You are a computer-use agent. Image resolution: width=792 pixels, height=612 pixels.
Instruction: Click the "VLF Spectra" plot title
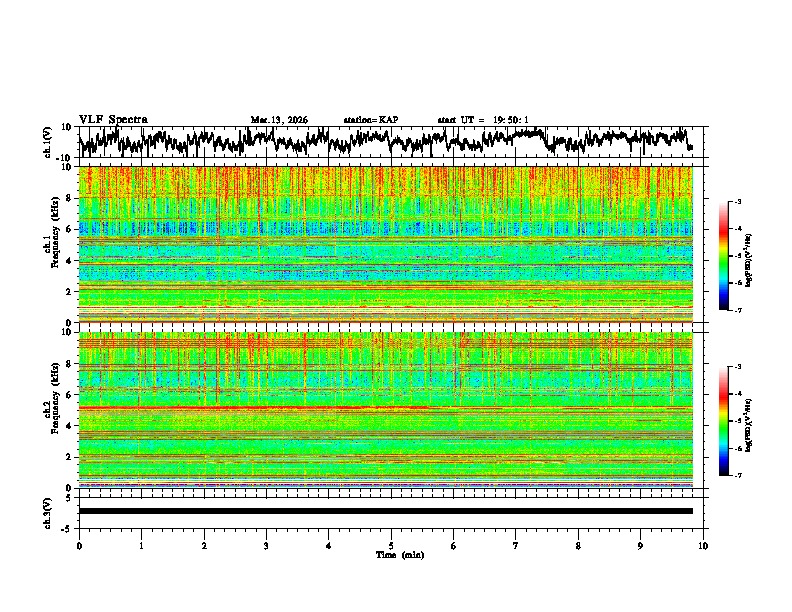pyautogui.click(x=113, y=120)
